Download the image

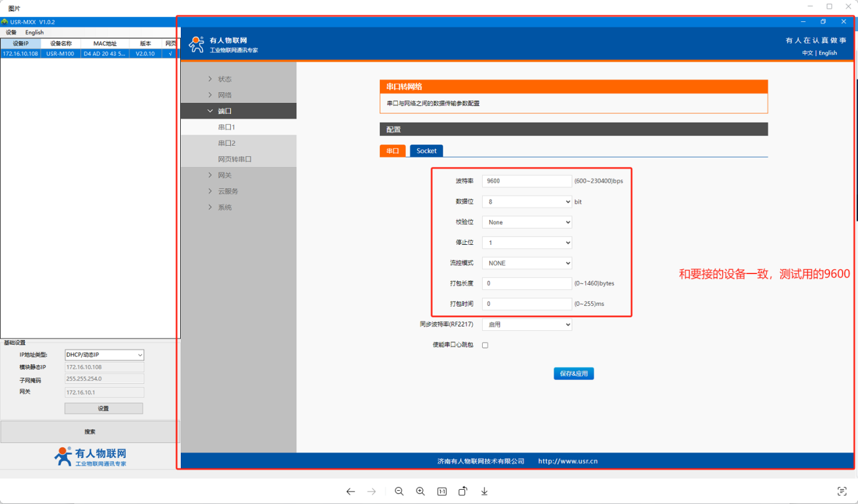[x=484, y=492]
